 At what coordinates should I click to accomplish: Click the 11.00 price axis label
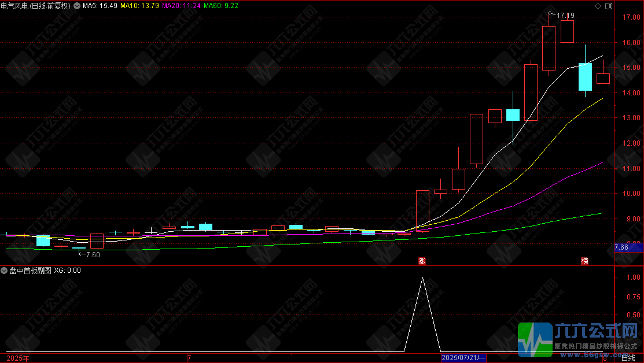point(631,168)
